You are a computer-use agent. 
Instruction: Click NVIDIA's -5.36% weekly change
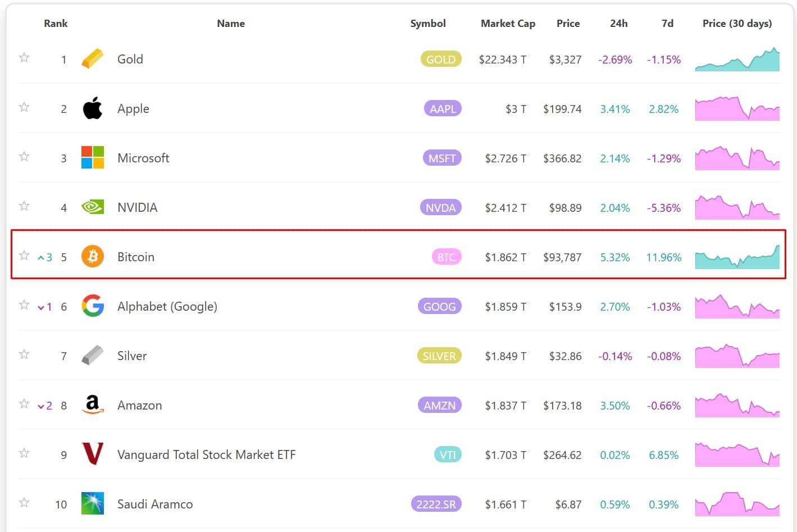tap(664, 208)
